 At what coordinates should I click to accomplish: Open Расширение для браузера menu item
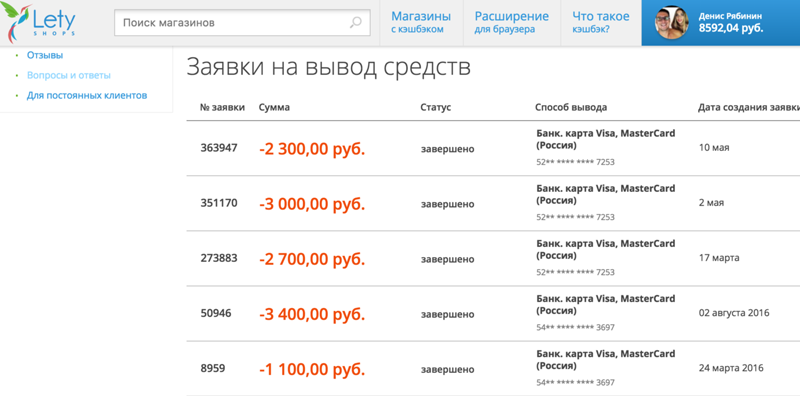[x=512, y=22]
